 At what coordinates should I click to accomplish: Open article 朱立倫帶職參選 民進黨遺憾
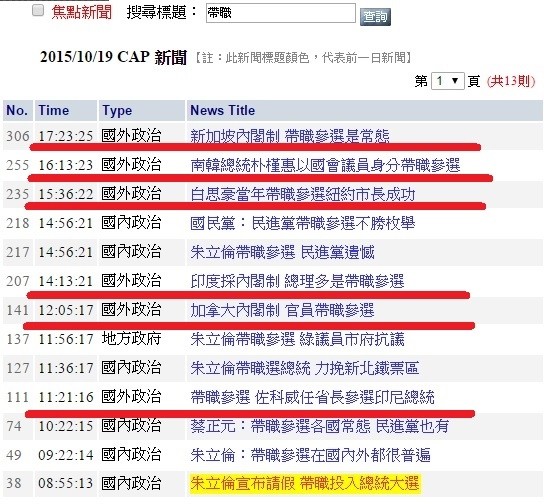pos(282,252)
